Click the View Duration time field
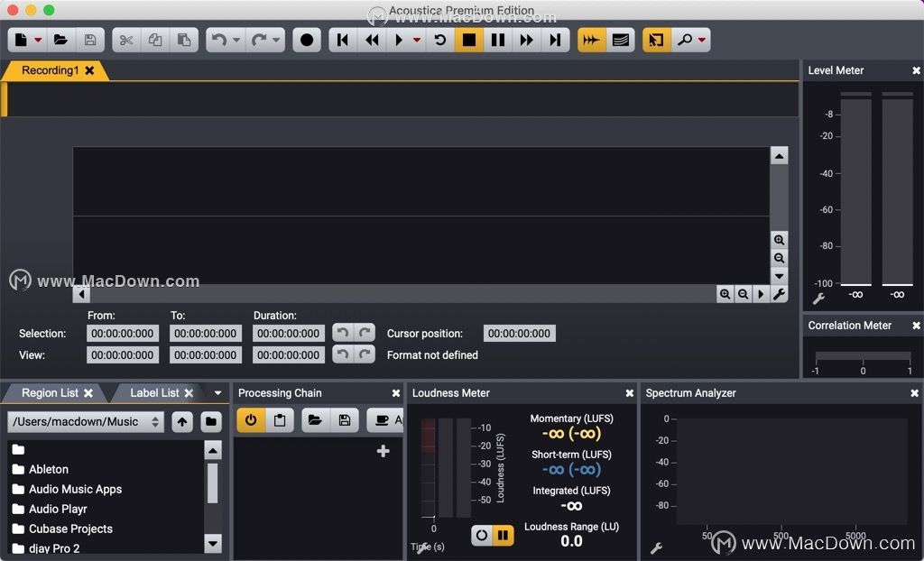This screenshot has width=924, height=561. pyautogui.click(x=289, y=355)
